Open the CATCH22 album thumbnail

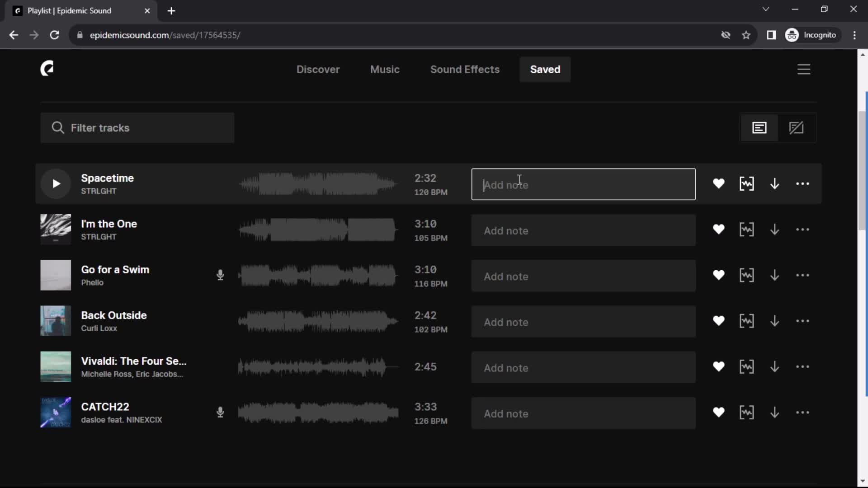(56, 413)
